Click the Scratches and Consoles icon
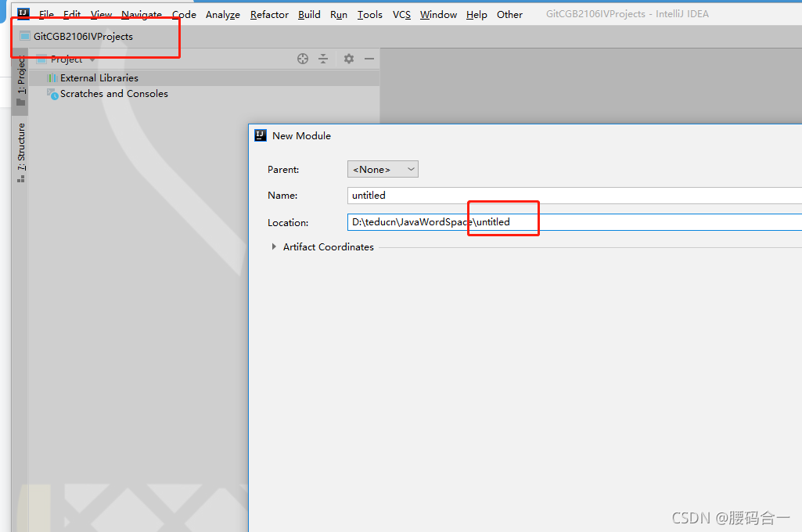802x532 pixels. [52, 94]
